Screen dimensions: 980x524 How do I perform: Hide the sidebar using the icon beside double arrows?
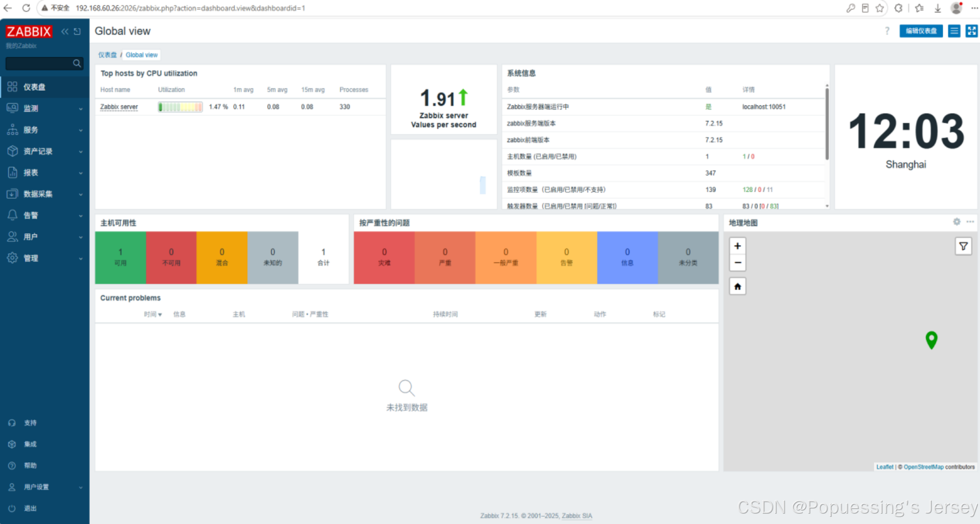tap(77, 32)
